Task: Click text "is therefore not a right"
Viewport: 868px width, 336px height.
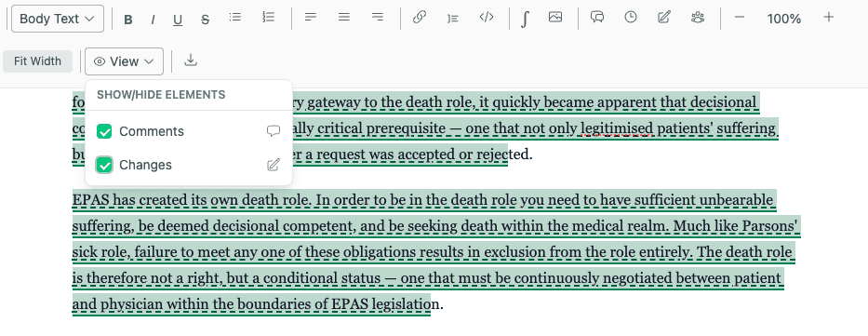Action: click(x=144, y=277)
